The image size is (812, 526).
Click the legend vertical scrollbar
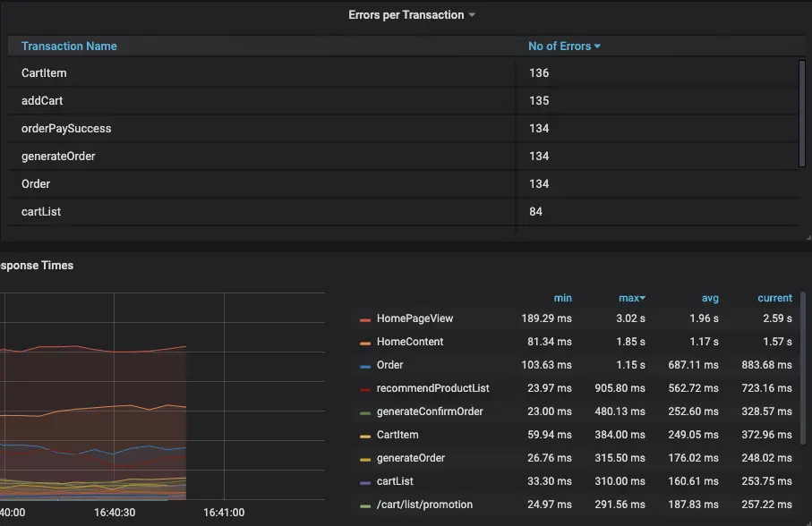803,369
